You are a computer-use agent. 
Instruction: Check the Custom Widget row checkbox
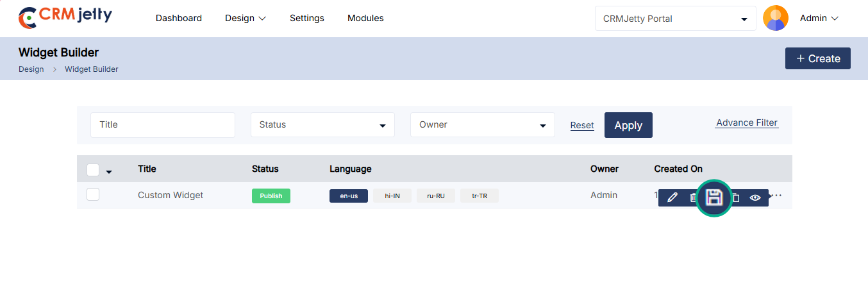tap(93, 195)
